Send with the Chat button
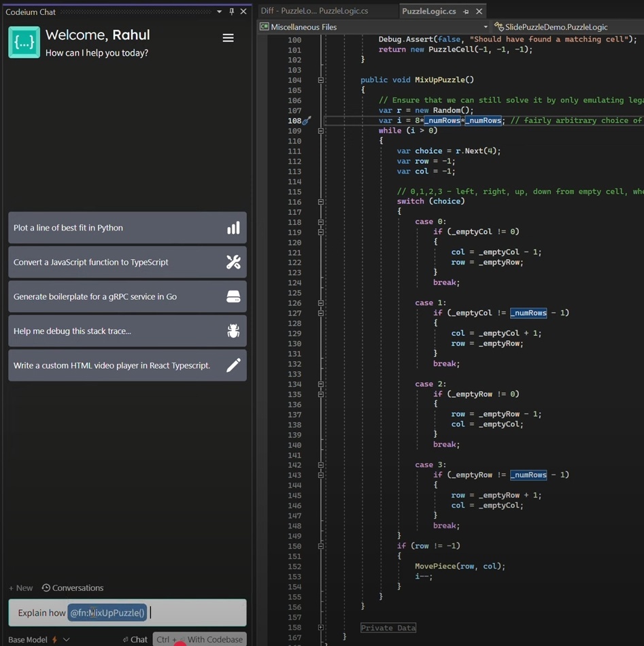Viewport: 644px width, 646px height. click(135, 639)
